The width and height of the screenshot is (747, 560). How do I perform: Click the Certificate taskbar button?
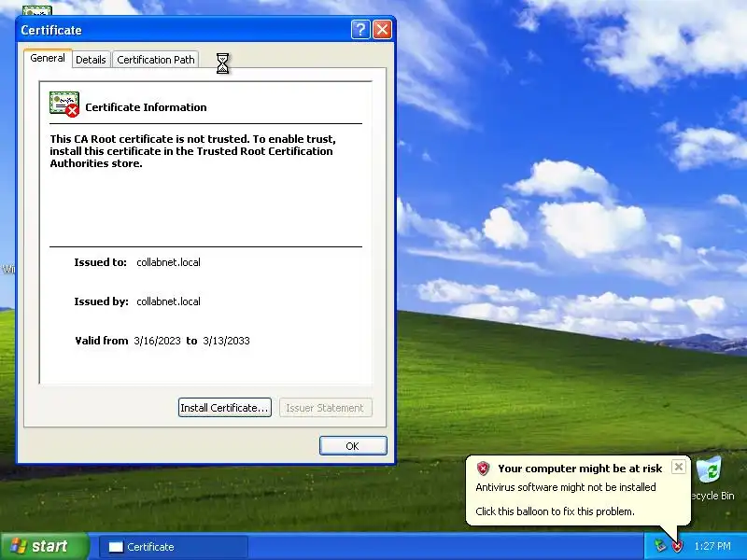click(x=174, y=547)
